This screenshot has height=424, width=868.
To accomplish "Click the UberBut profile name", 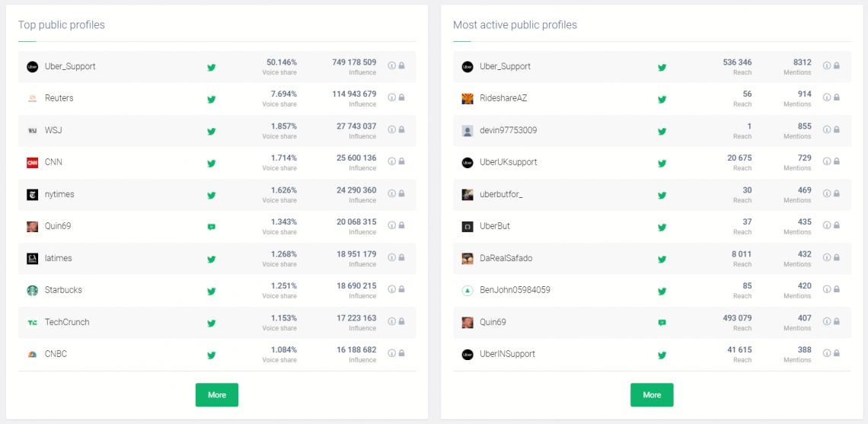I will click(495, 226).
